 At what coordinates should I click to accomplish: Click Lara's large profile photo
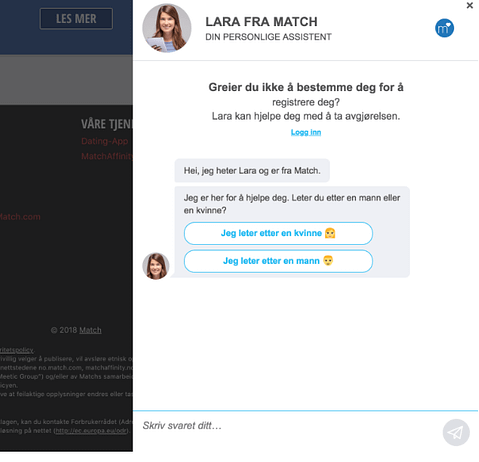167,28
